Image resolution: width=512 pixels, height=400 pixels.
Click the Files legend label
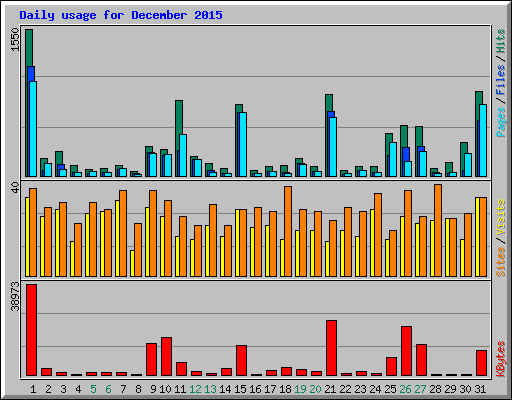point(501,79)
